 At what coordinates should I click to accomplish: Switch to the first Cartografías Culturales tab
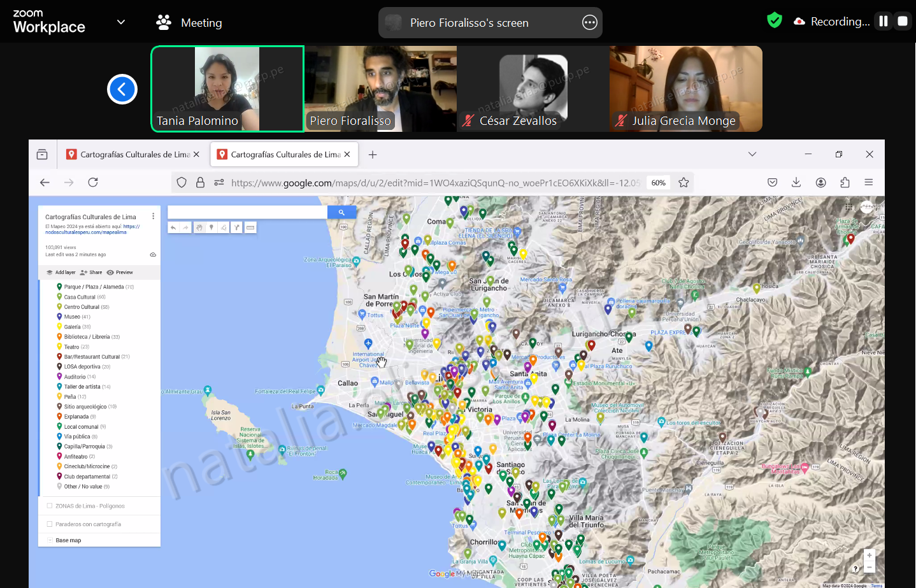click(x=134, y=154)
